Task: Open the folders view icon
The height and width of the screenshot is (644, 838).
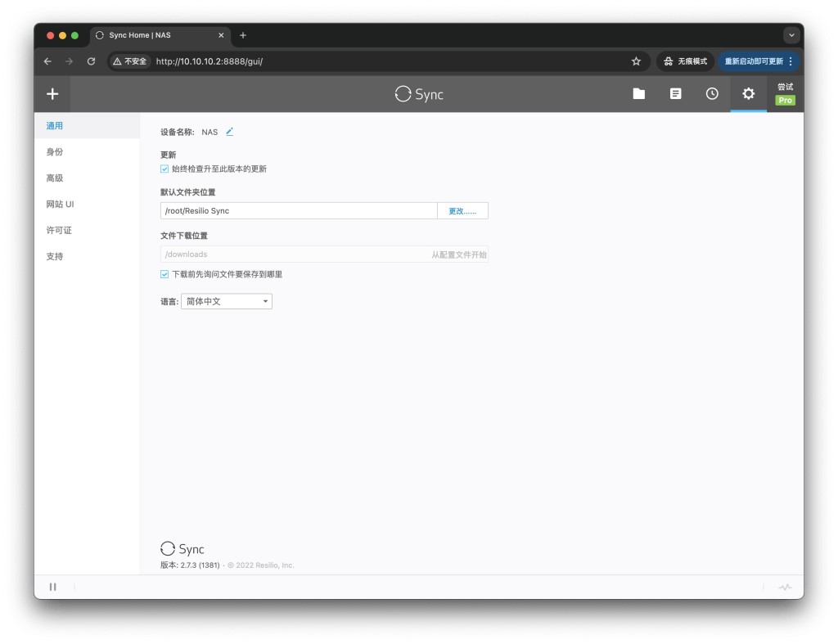Action: click(638, 94)
